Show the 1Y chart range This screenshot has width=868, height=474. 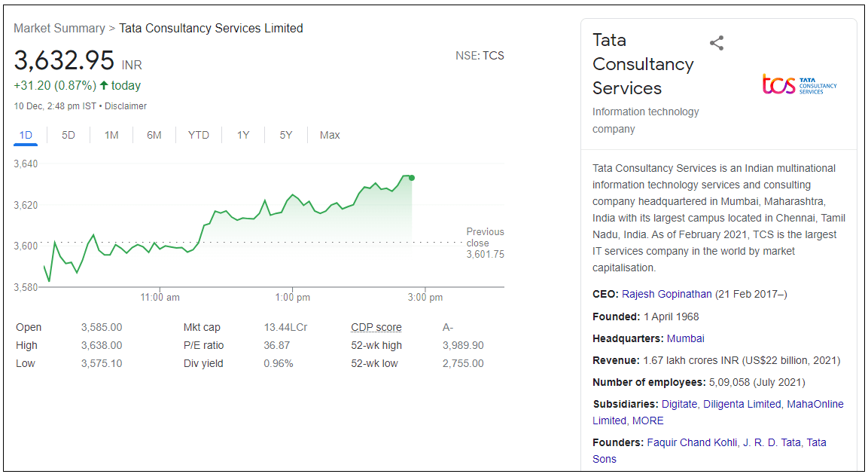point(243,136)
